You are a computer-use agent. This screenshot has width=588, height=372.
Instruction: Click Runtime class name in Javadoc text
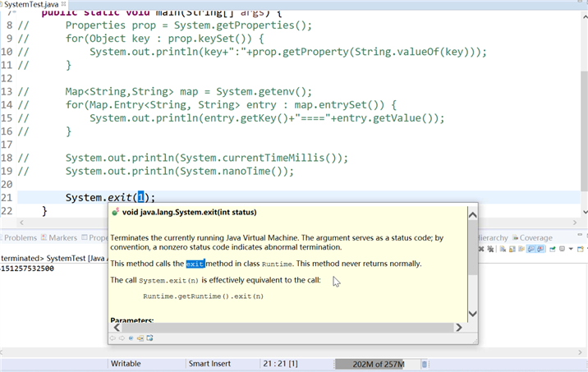277,264
